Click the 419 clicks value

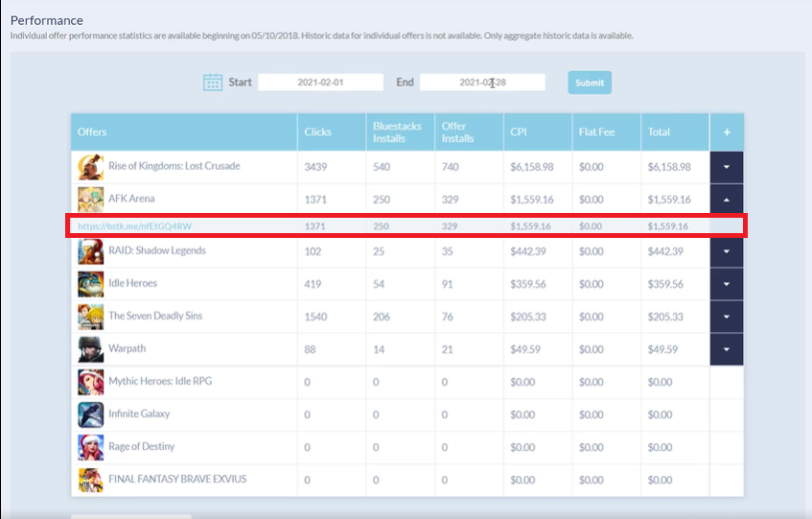[313, 284]
